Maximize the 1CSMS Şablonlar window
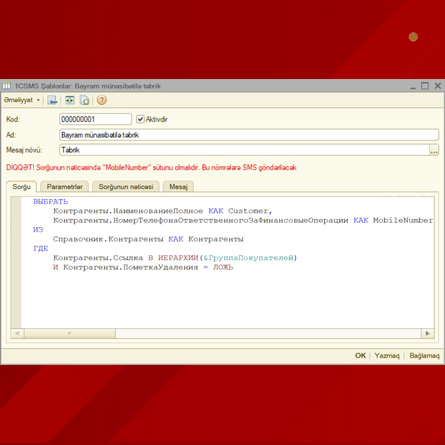Viewport: 445px width, 445px height. [425, 86]
